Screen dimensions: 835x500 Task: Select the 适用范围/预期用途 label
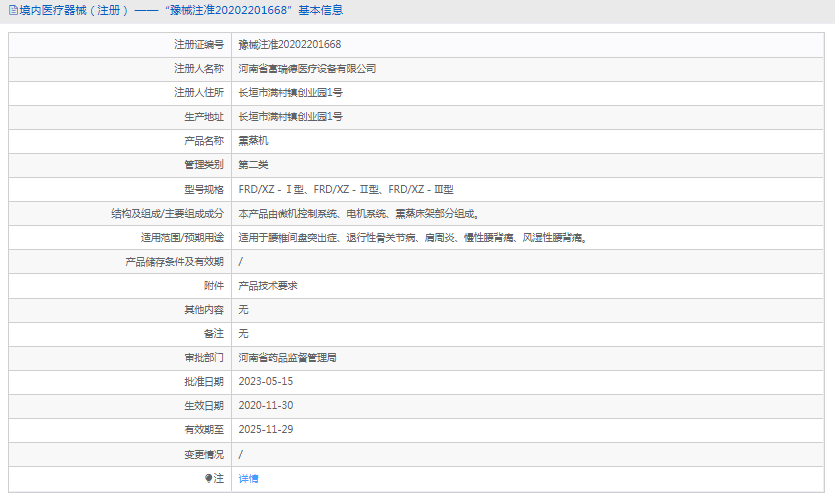pyautogui.click(x=182, y=237)
